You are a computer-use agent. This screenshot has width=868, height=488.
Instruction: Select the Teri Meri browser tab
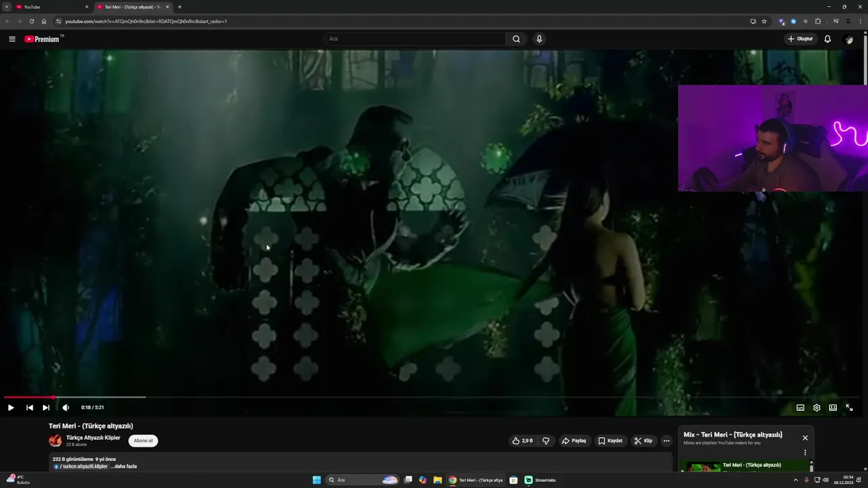pyautogui.click(x=132, y=7)
